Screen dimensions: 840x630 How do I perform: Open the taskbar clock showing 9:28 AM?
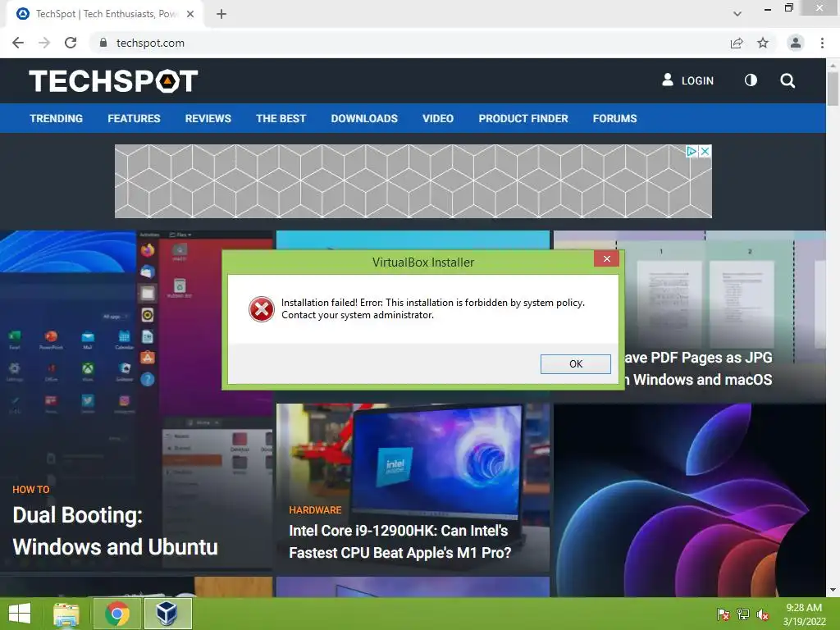[804, 614]
